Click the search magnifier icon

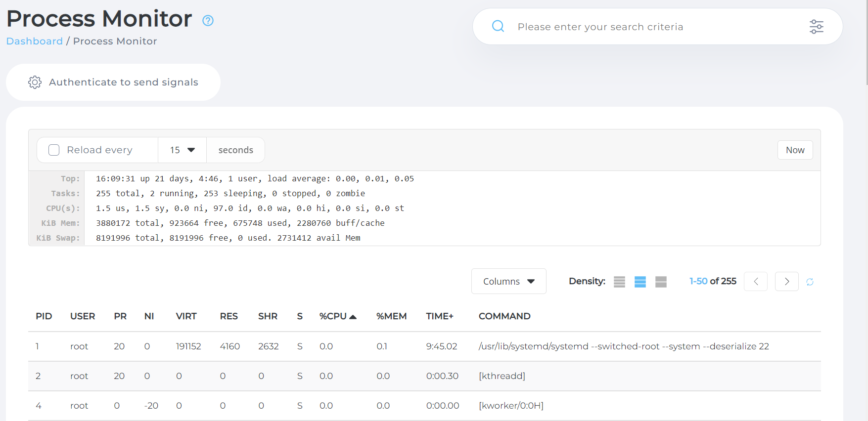pos(498,26)
